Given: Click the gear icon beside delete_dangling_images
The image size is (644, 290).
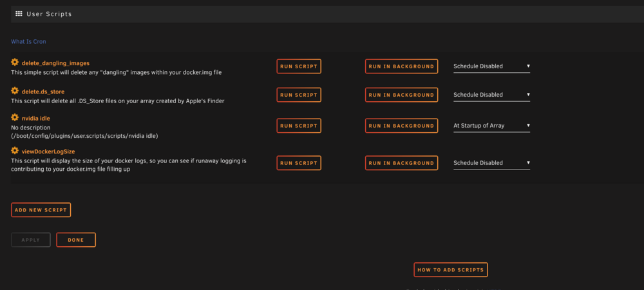Looking at the screenshot, I should coord(15,63).
